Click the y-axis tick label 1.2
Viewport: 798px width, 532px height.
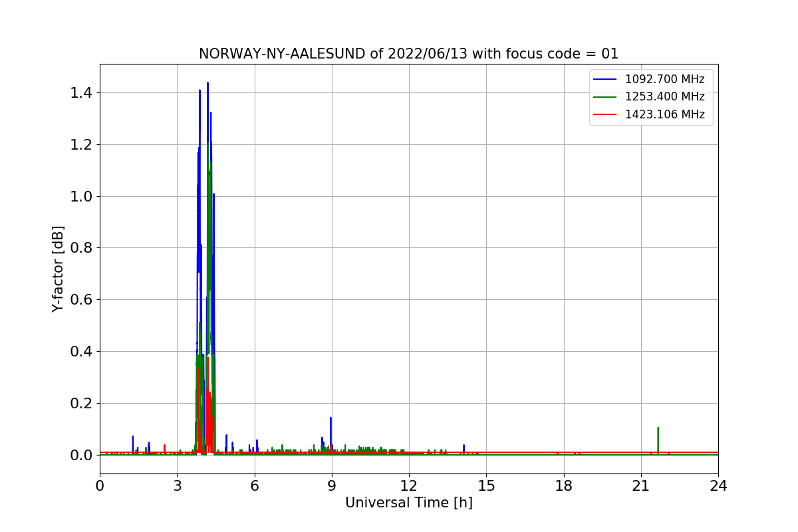click(x=80, y=144)
